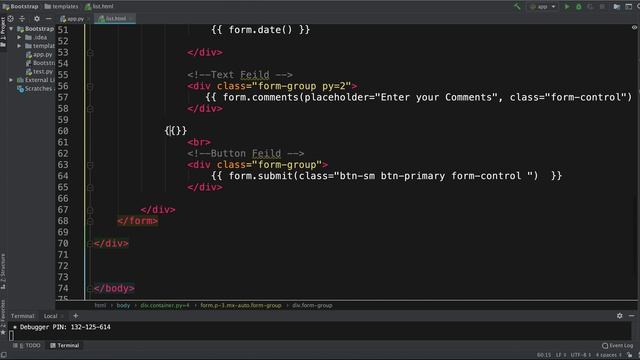Add a new terminal session with plus

(76, 316)
